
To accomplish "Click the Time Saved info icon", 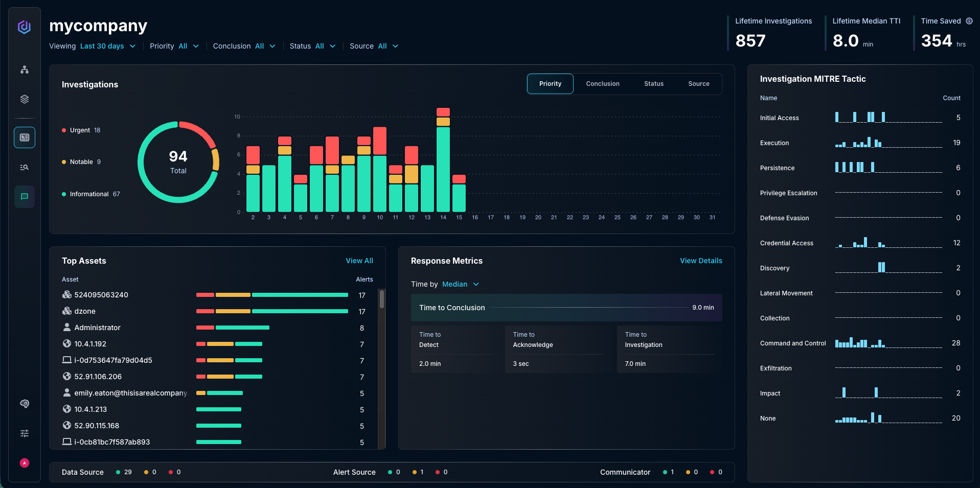I will pos(969,21).
